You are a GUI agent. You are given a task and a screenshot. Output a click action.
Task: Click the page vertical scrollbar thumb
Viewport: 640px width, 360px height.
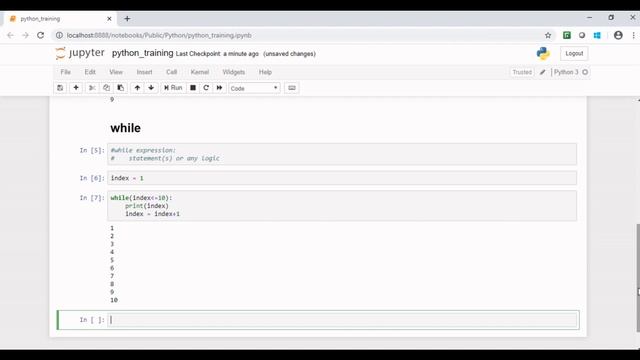[638, 278]
